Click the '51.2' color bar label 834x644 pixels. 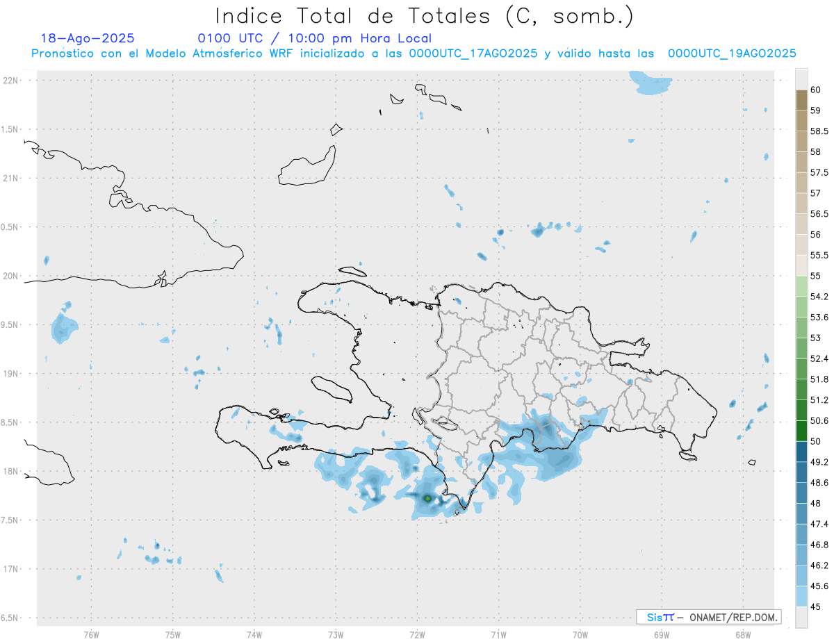819,400
